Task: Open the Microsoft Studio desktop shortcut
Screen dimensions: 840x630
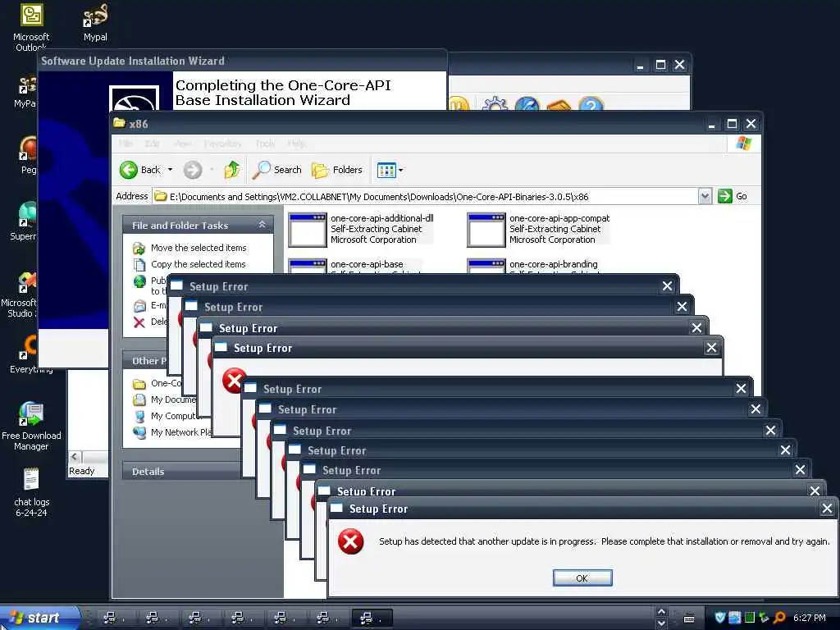Action: (x=20, y=294)
